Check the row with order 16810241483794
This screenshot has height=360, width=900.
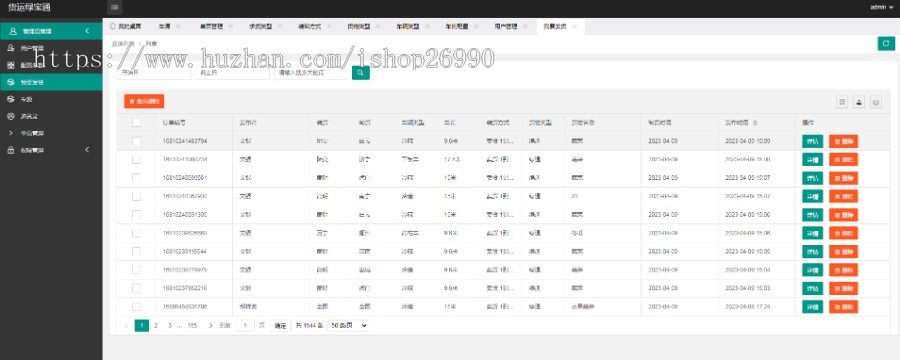click(136, 141)
